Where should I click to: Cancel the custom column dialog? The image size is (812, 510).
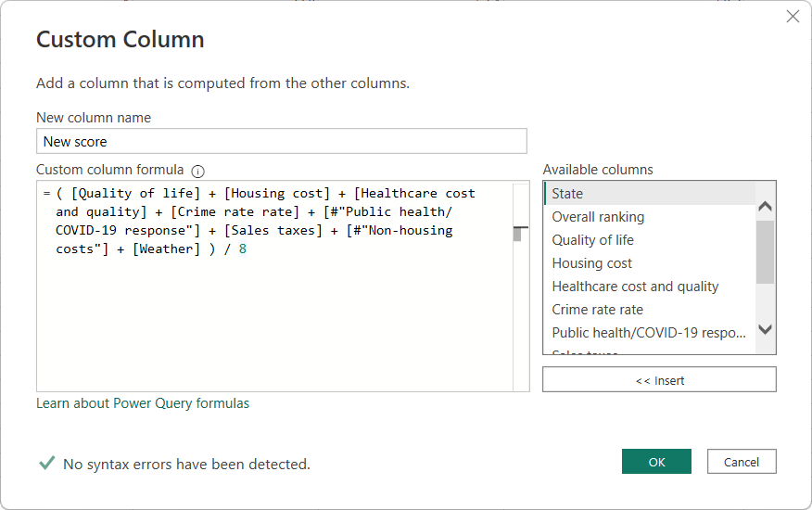pyautogui.click(x=741, y=462)
